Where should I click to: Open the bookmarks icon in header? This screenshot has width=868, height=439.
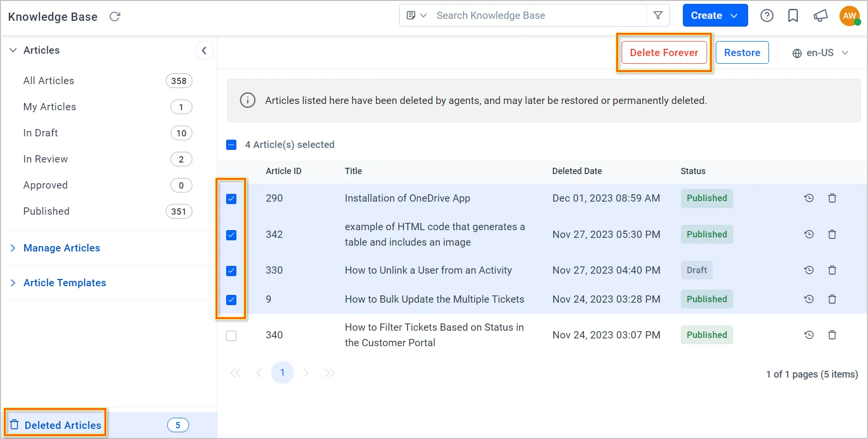tap(793, 16)
